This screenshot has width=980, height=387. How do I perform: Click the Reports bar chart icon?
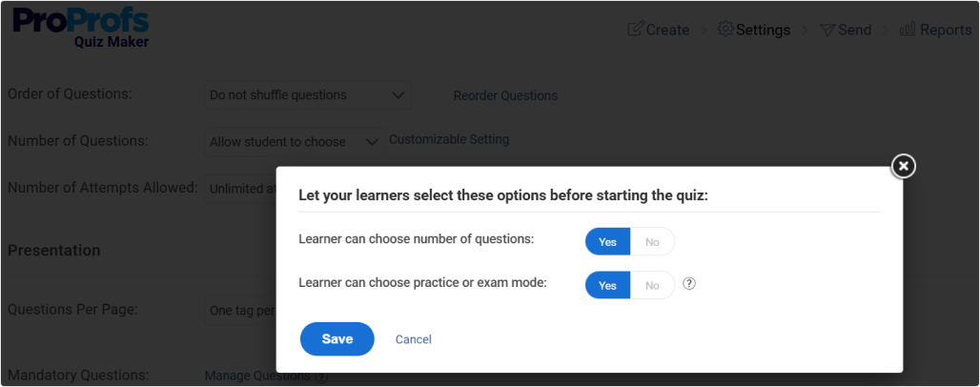[x=908, y=30]
